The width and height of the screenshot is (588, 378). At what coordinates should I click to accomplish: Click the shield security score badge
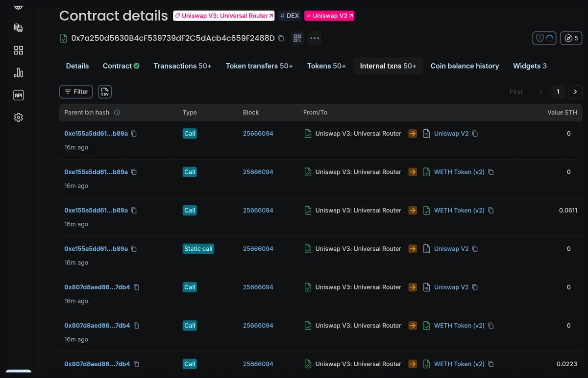pyautogui.click(x=544, y=38)
